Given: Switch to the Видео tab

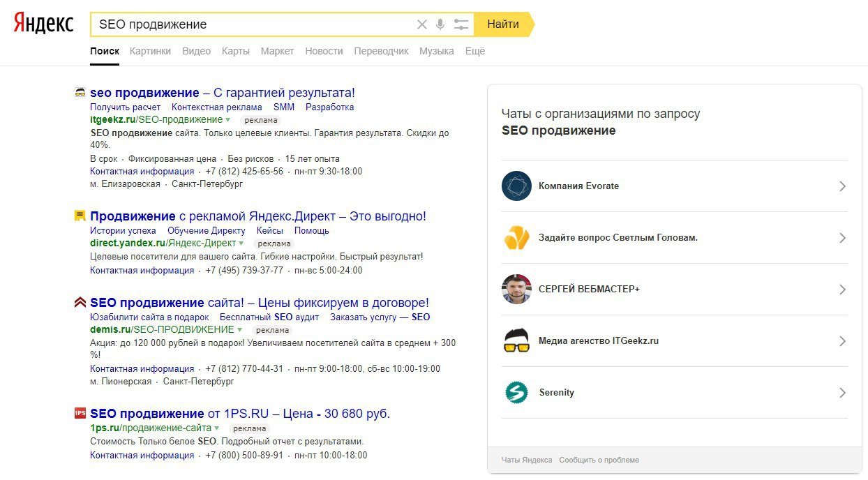Looking at the screenshot, I should pos(196,51).
